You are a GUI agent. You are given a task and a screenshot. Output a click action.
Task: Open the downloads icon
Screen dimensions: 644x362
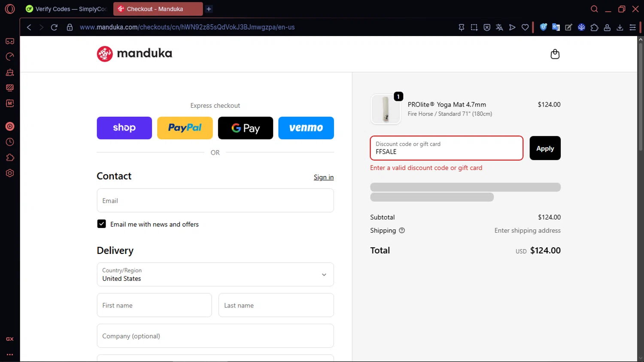pyautogui.click(x=620, y=27)
